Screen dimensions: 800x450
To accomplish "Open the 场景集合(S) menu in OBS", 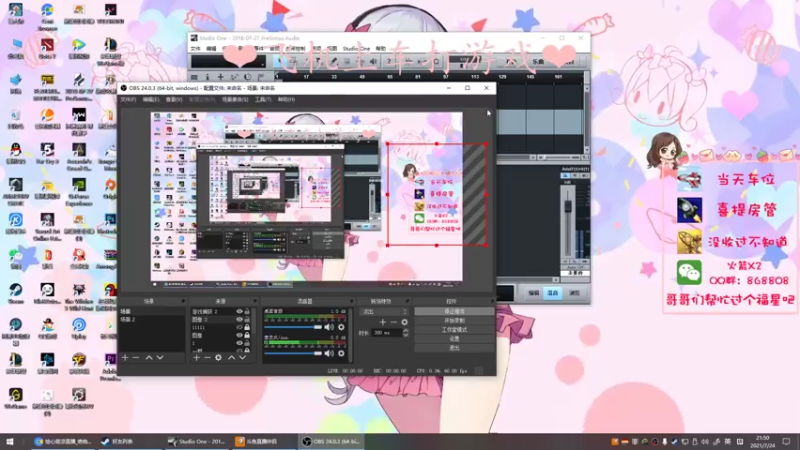I will [235, 99].
